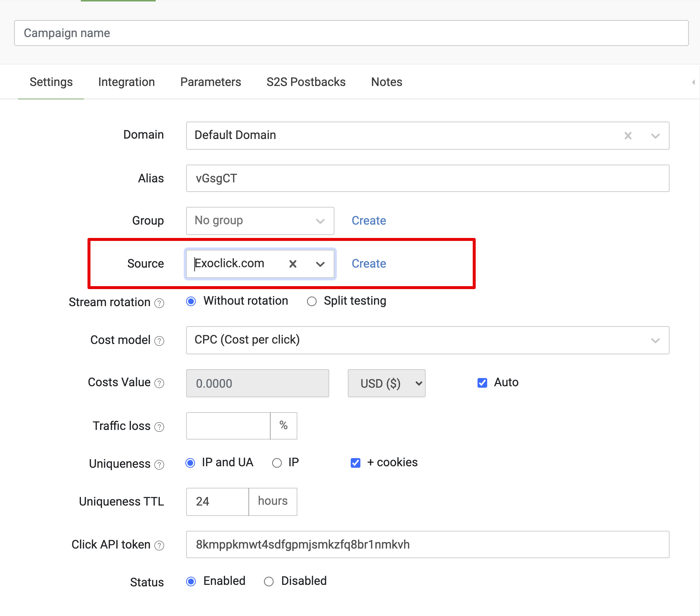Click the Click API token field
This screenshot has width=700, height=616.
tap(427, 544)
